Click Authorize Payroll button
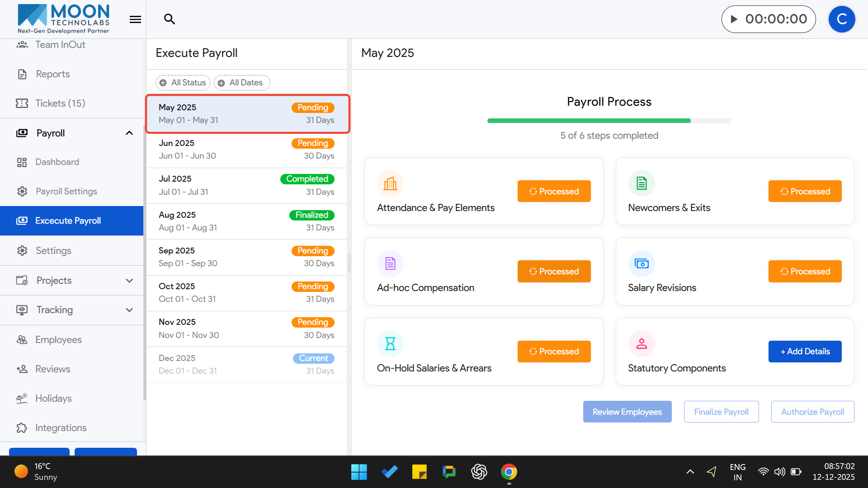868x488 pixels. [x=812, y=412]
